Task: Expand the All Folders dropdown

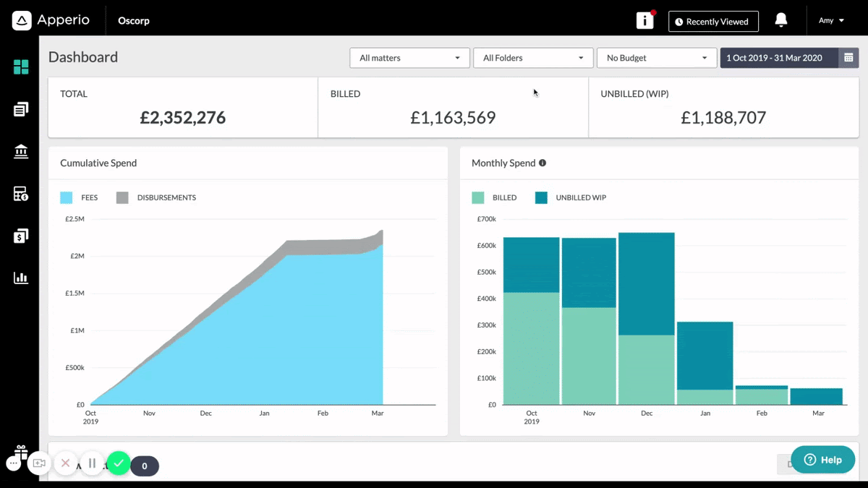Action: pos(533,58)
